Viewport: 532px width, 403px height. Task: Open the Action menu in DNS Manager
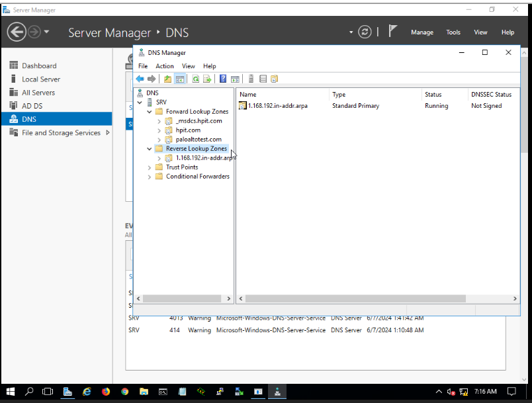(x=165, y=66)
